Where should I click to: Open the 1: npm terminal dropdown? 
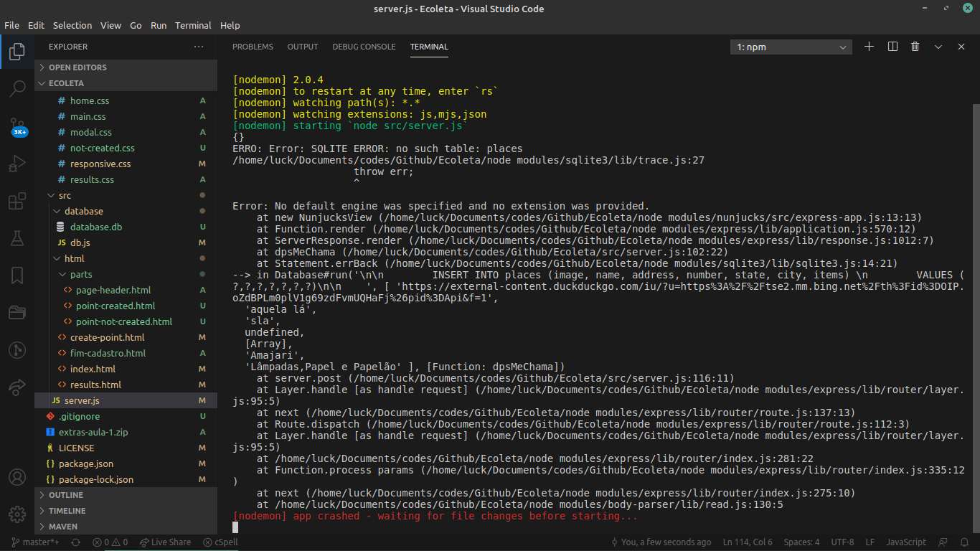pos(791,47)
